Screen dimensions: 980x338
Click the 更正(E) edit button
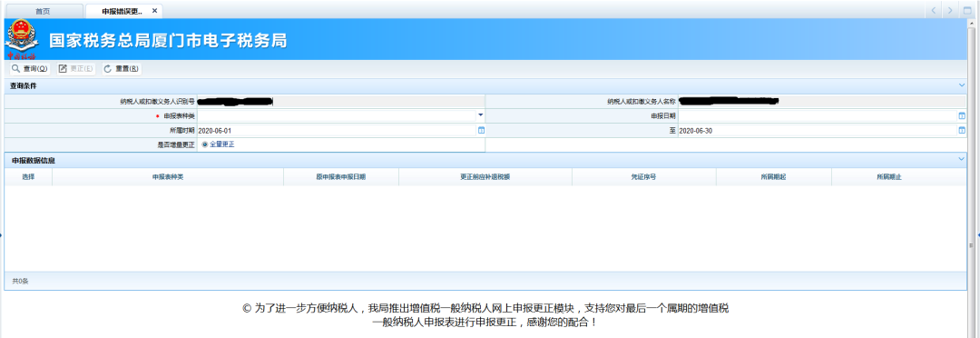(75, 69)
